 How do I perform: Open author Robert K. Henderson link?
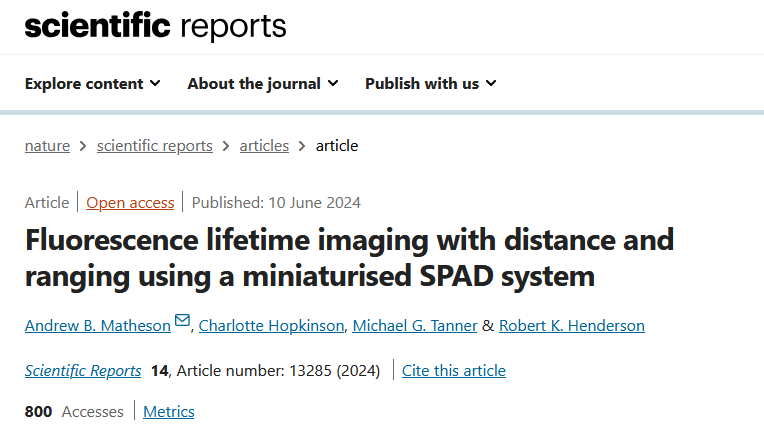(x=572, y=326)
